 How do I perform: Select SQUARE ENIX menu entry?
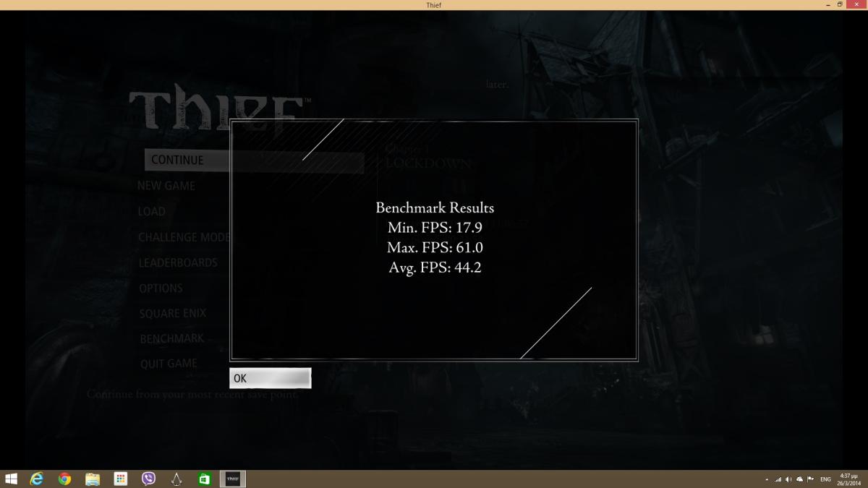pos(173,314)
